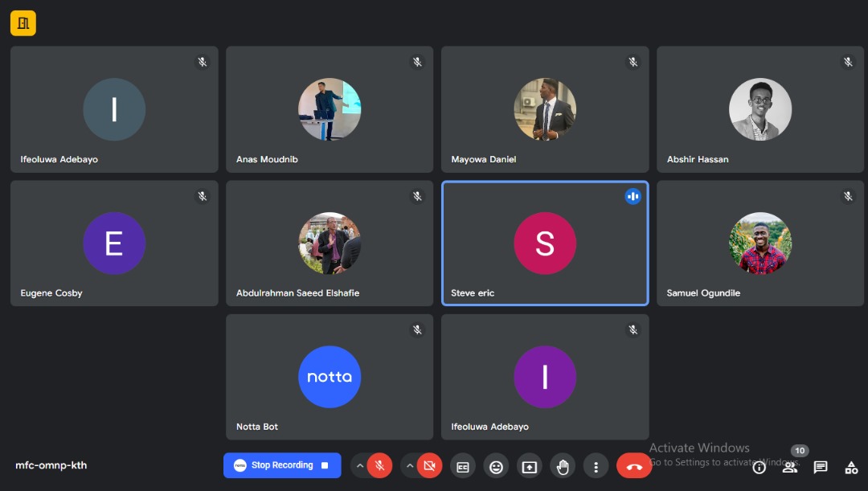Open the in-call chat panel

[x=820, y=467]
